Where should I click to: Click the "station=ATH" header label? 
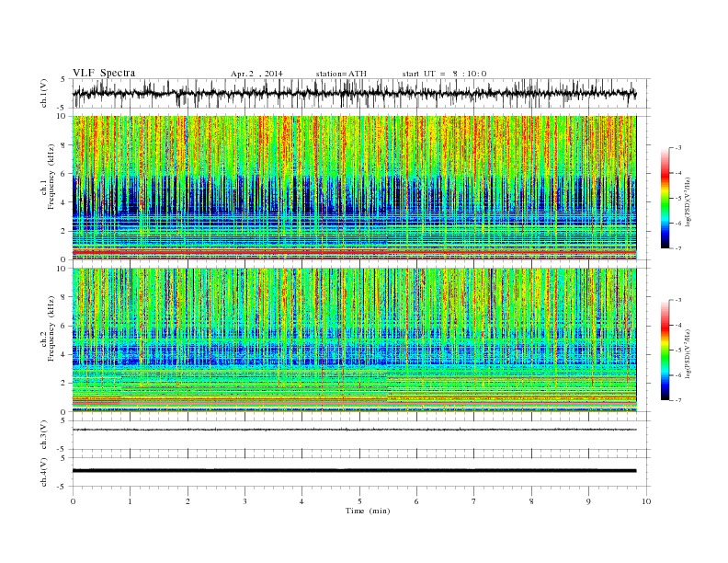click(x=341, y=74)
